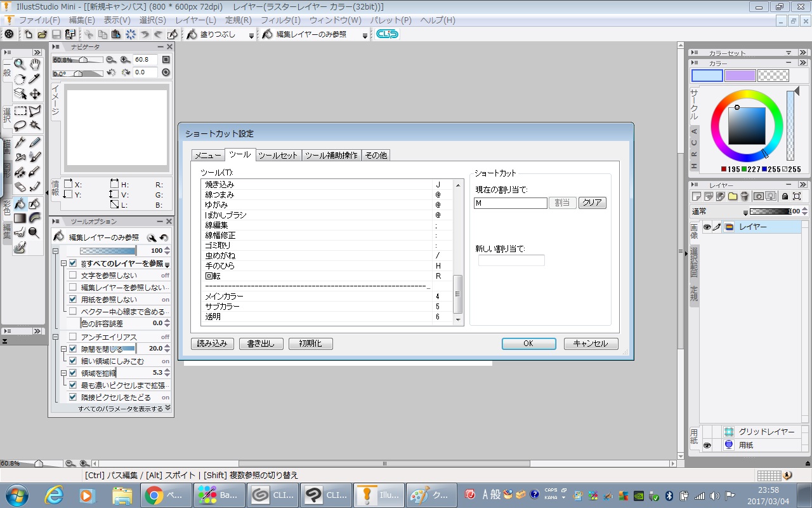Expand the Color panel double-arrow
The image size is (812, 508).
click(802, 63)
